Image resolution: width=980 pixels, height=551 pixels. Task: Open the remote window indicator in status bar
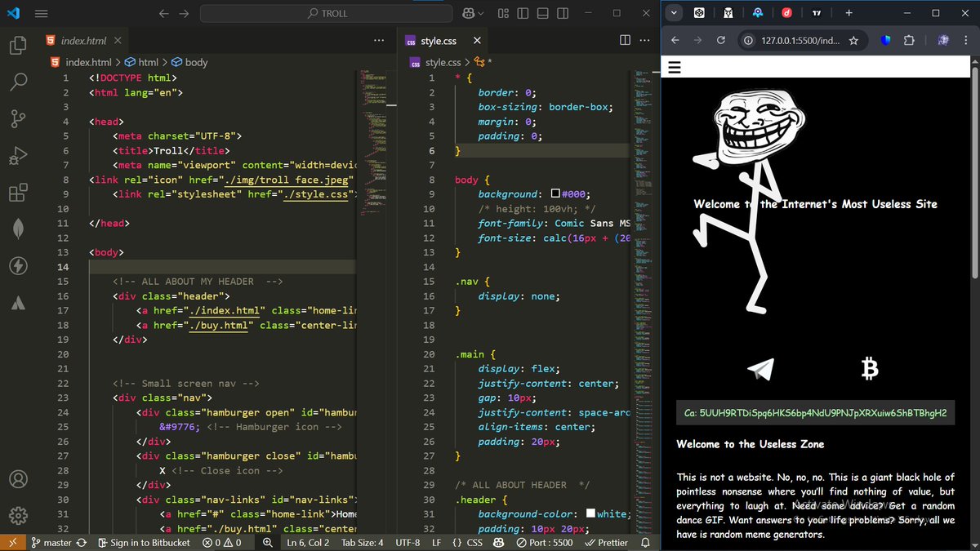click(11, 542)
